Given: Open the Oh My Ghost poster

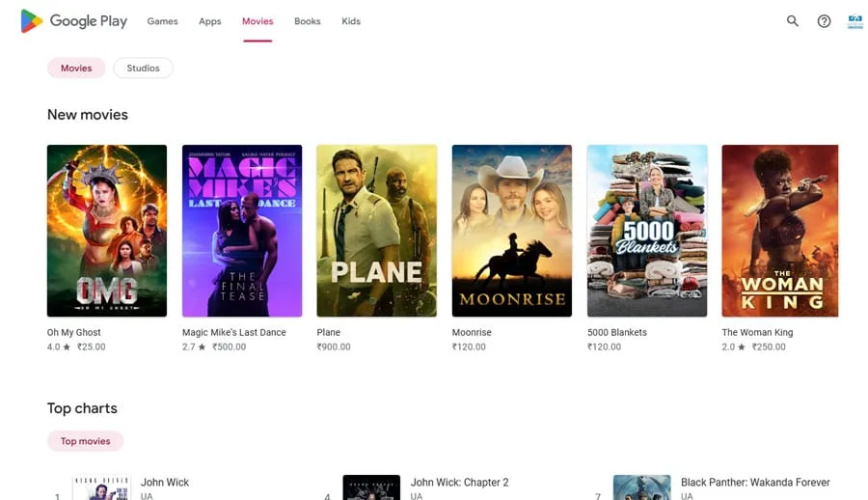Looking at the screenshot, I should tap(107, 231).
